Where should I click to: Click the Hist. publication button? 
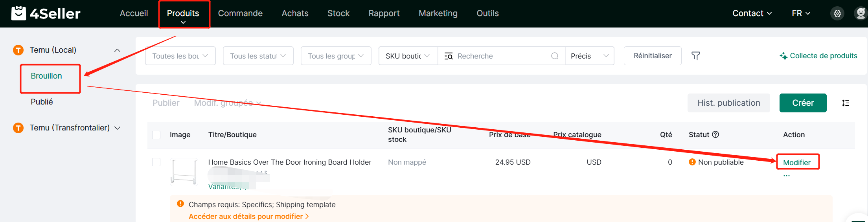point(729,103)
